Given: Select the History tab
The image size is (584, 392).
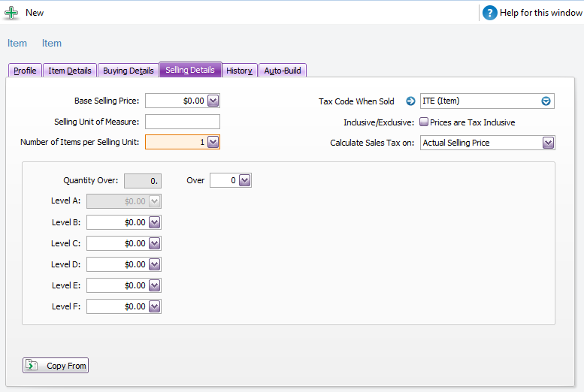Looking at the screenshot, I should 239,71.
